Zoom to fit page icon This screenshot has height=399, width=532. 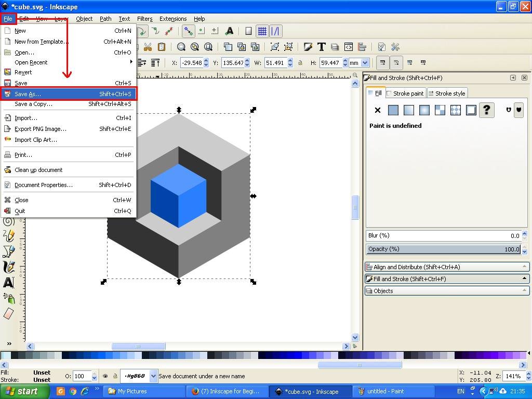pos(208,47)
